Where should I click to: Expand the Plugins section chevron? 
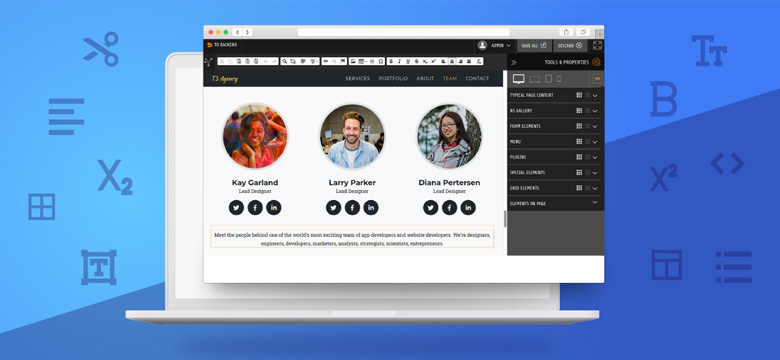(x=595, y=157)
